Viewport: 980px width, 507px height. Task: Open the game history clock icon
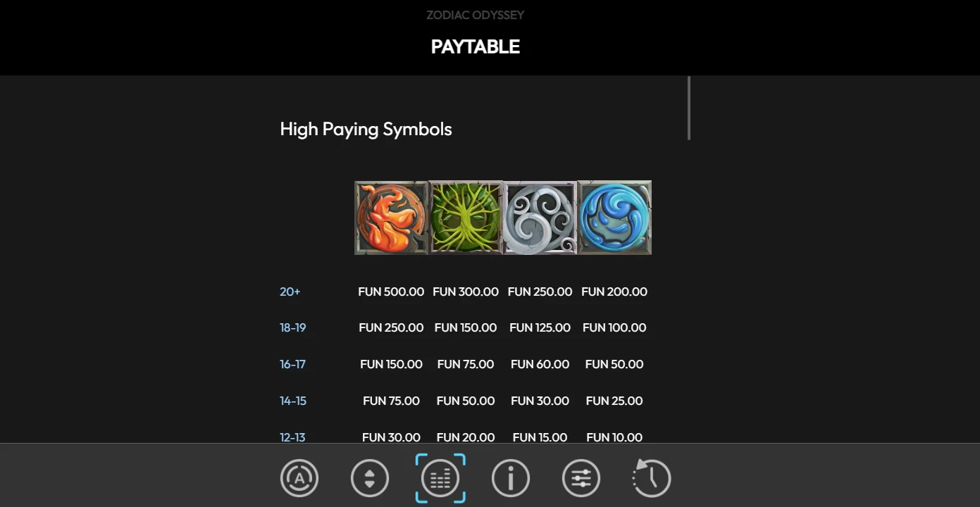coord(652,478)
